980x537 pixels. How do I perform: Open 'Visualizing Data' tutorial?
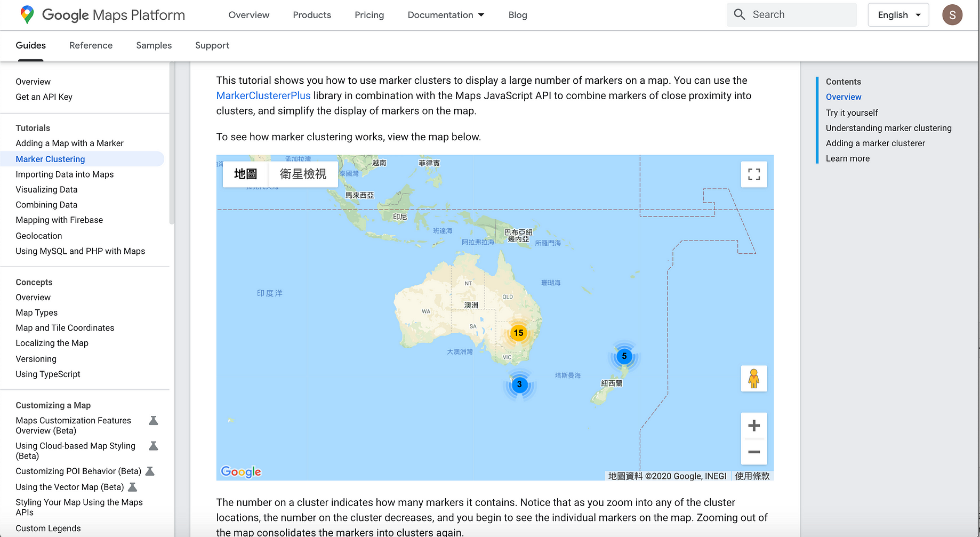tap(46, 189)
